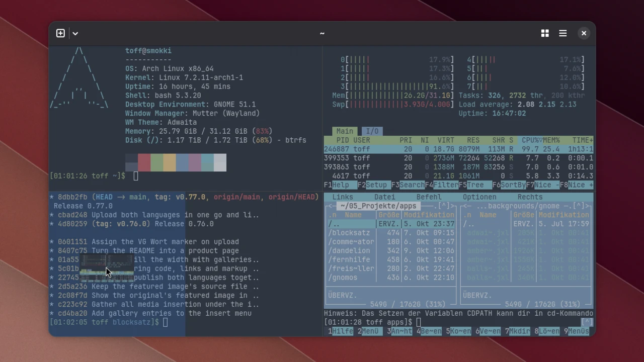
Task: Open Midnight Commander Datei menu
Action: 385,197
